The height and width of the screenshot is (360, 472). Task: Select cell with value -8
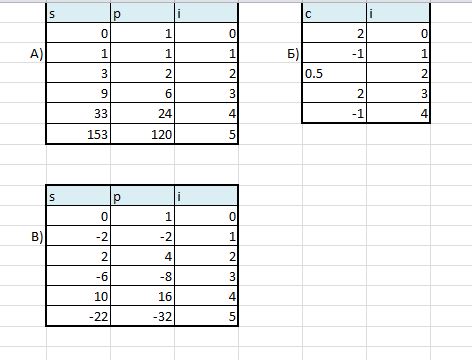click(142, 276)
